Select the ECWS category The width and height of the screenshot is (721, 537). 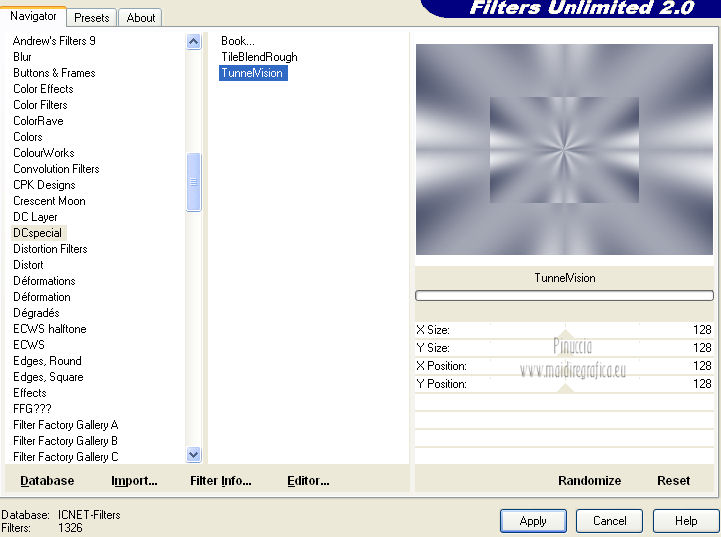29,345
